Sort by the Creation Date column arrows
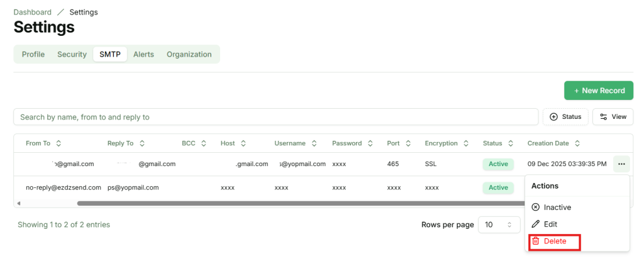This screenshot has width=644, height=266. coord(577,143)
